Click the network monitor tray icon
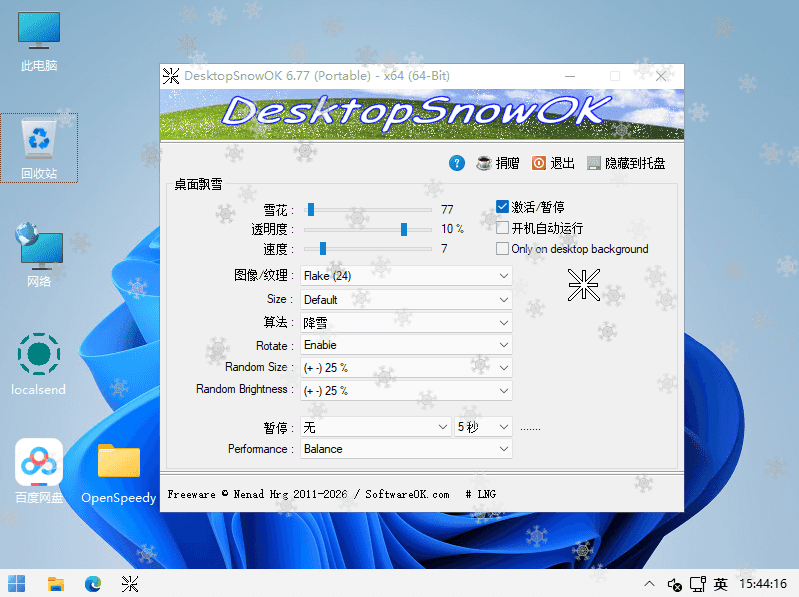Viewport: 799px width, 597px height. 698,584
